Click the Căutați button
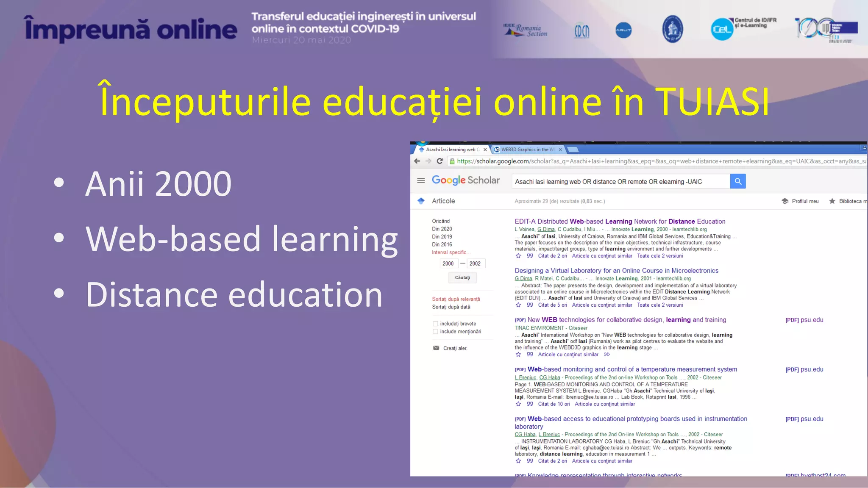 click(x=462, y=278)
